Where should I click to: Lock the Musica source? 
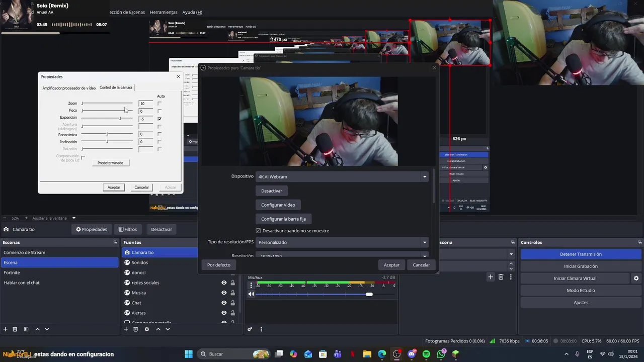pyautogui.click(x=232, y=293)
